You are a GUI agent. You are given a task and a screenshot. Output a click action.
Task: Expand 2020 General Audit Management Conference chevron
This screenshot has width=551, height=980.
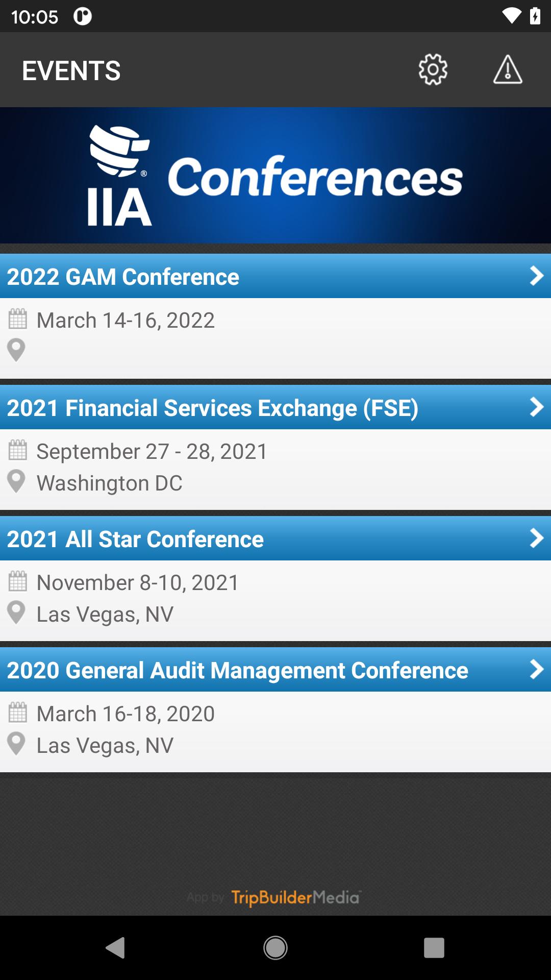[537, 669]
